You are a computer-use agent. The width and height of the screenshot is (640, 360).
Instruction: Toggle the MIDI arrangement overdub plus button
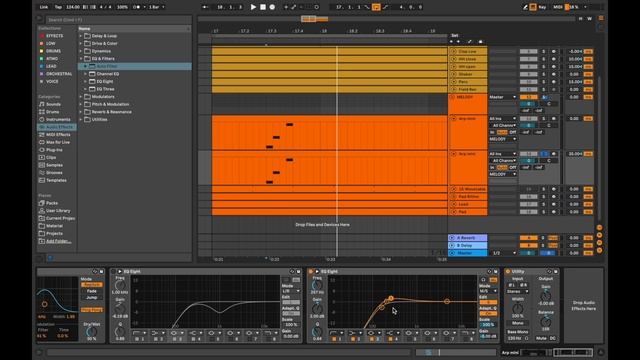[286, 7]
